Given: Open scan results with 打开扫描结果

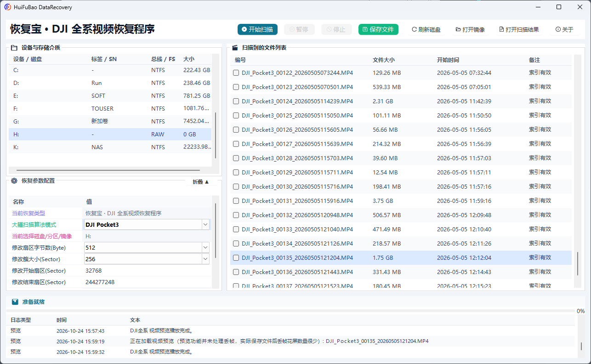Looking at the screenshot, I should tap(519, 29).
